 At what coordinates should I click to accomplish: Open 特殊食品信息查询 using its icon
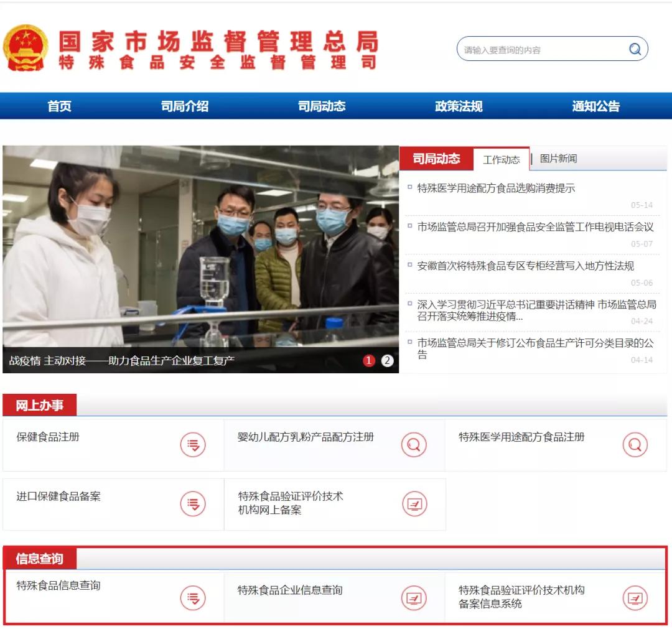[x=194, y=597]
